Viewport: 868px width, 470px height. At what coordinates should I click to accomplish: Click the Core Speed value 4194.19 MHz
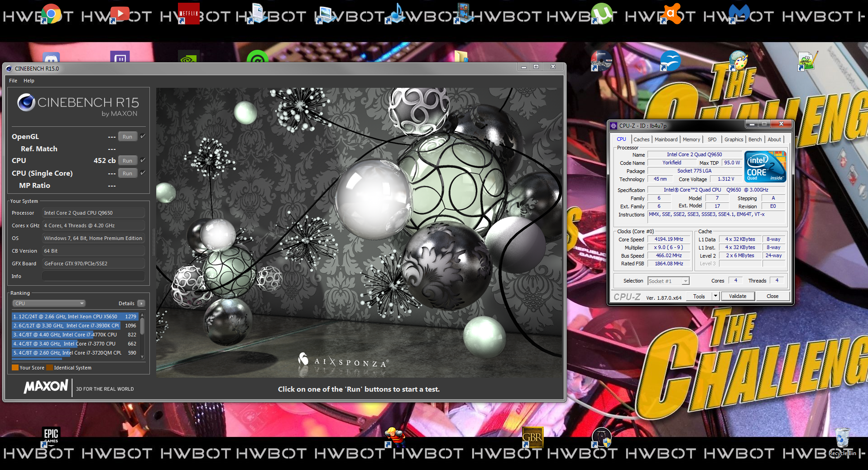pyautogui.click(x=669, y=239)
